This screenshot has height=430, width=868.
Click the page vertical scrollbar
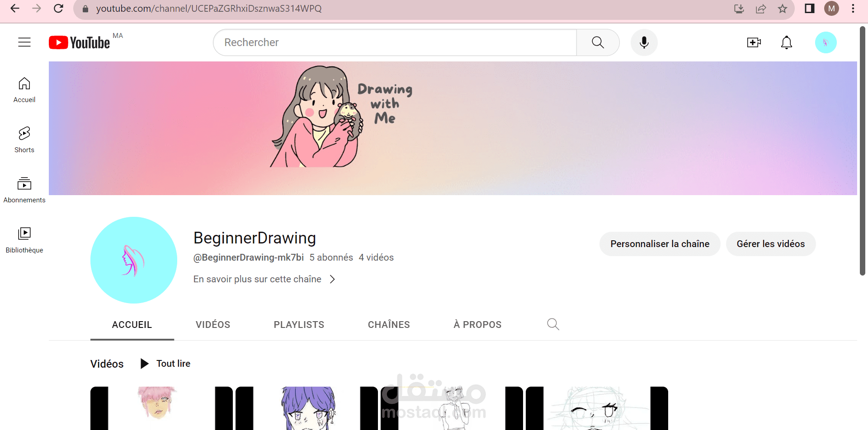click(862, 151)
